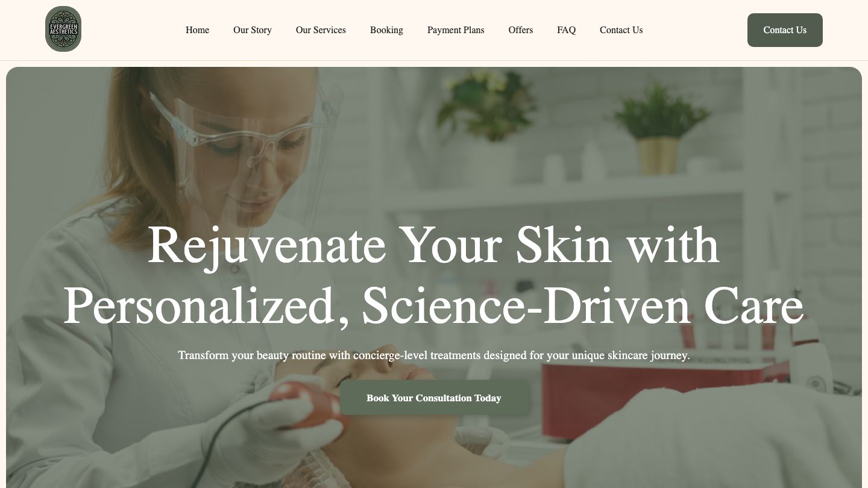Click the 'Rejuvenate Your Skin with' heading line

tap(433, 245)
